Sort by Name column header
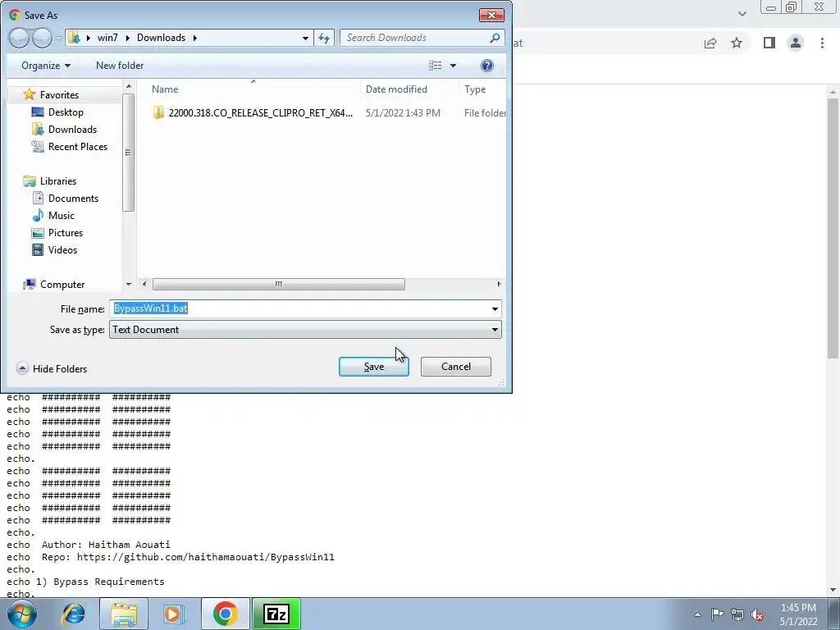840x630 pixels. (x=164, y=89)
